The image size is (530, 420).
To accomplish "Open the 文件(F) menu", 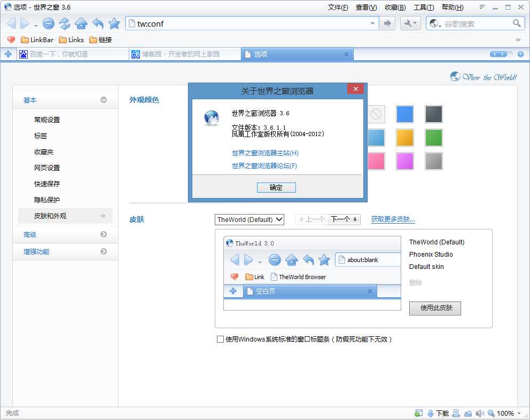I will [x=338, y=7].
